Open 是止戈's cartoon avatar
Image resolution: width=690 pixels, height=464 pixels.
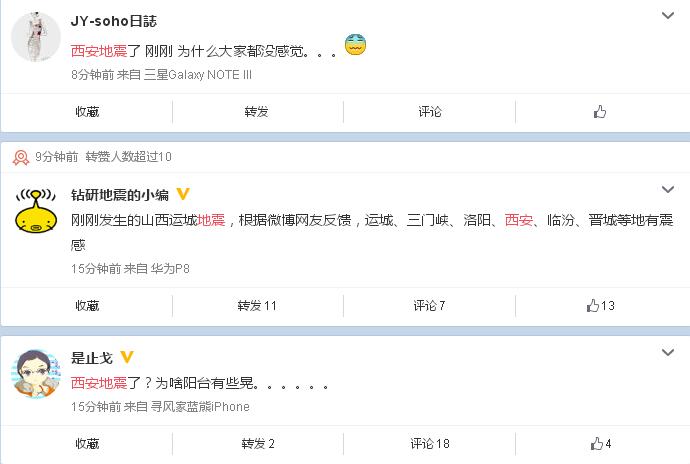click(x=36, y=374)
